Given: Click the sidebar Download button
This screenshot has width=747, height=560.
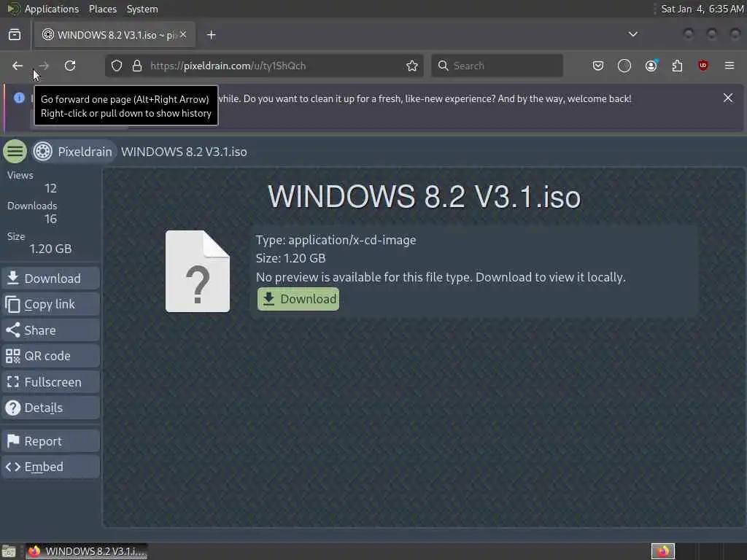Looking at the screenshot, I should click(x=50, y=278).
